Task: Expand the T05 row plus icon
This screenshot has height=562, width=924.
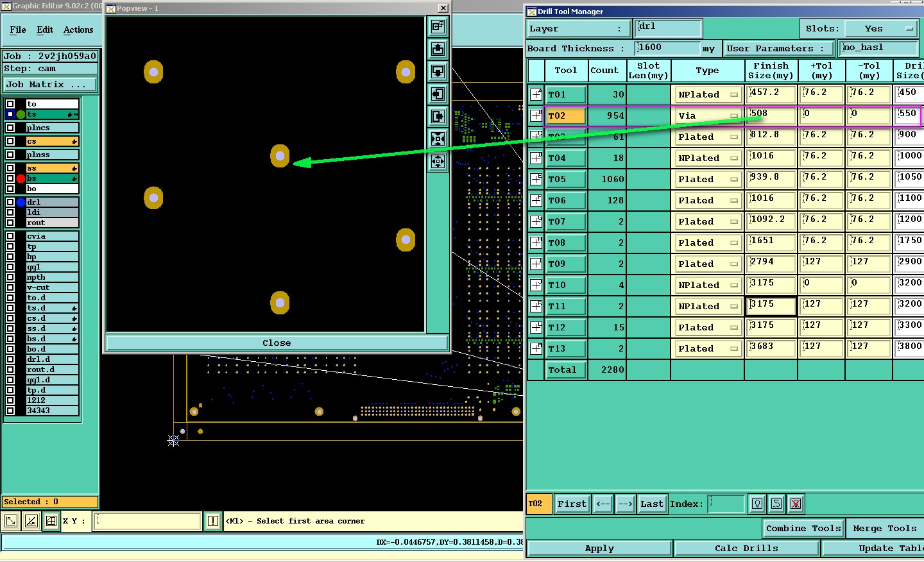Action: (x=536, y=179)
